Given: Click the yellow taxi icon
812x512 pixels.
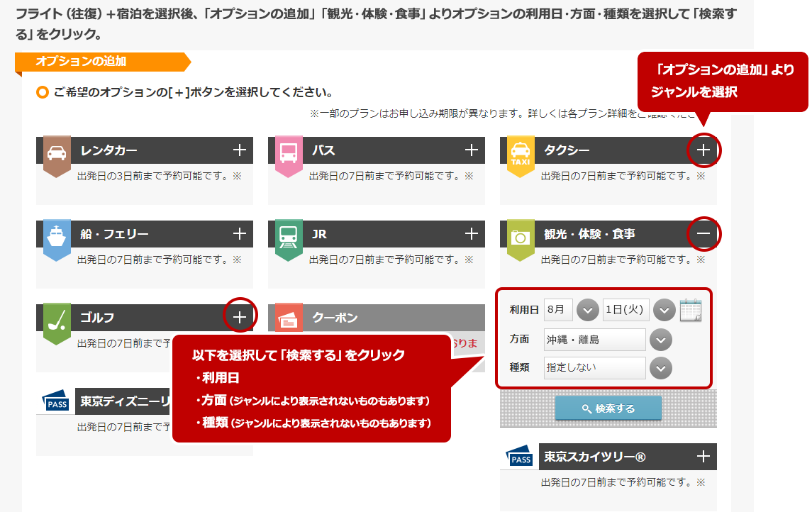Looking at the screenshot, I should [521, 152].
